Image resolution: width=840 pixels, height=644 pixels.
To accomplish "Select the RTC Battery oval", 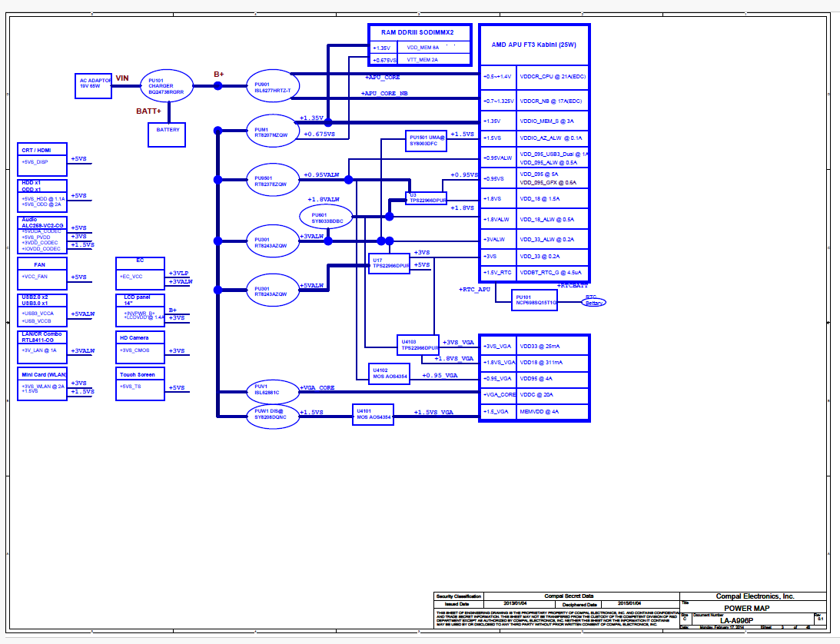I will click(593, 300).
